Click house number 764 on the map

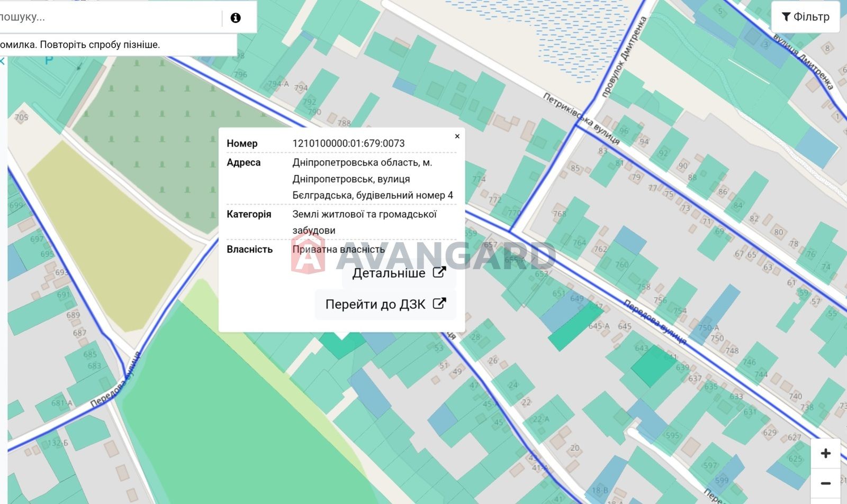coord(579,243)
